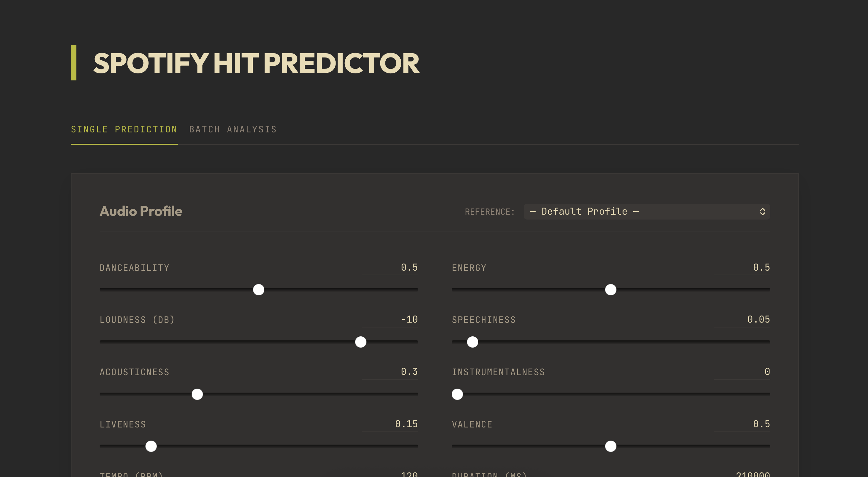Move the Valence slider knob
The image size is (868, 477).
point(610,446)
